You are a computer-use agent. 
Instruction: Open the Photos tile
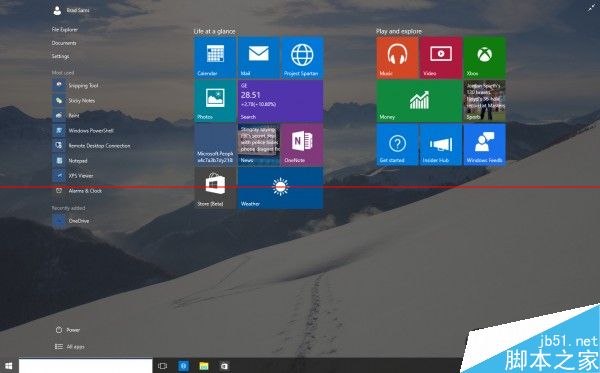click(x=215, y=101)
